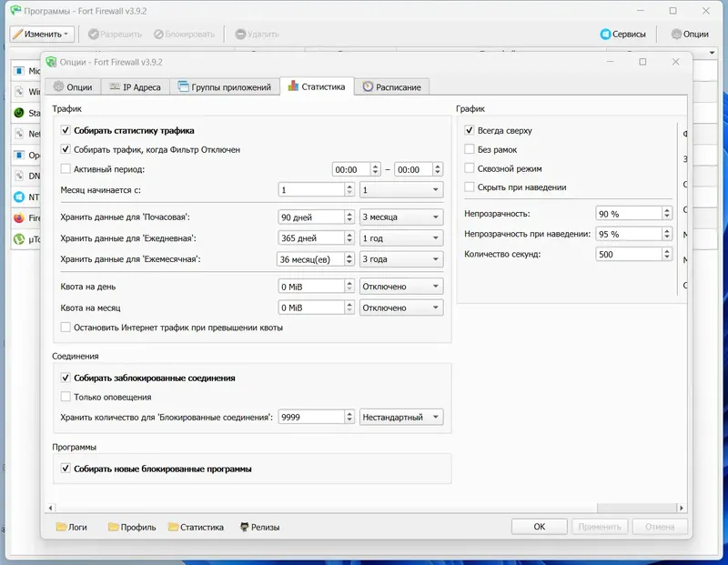Viewport: 728px width, 565px height.
Task: Confirm with the OK button
Action: 539,527
